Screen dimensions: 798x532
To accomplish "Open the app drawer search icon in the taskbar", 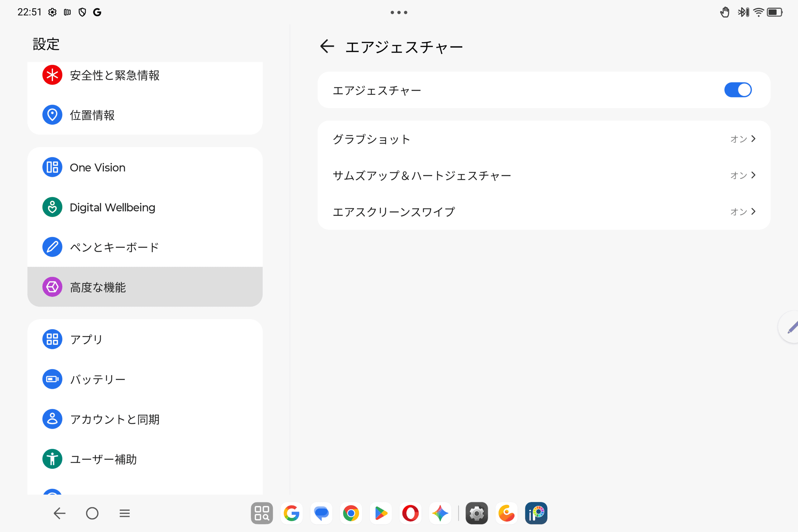I will point(262,513).
